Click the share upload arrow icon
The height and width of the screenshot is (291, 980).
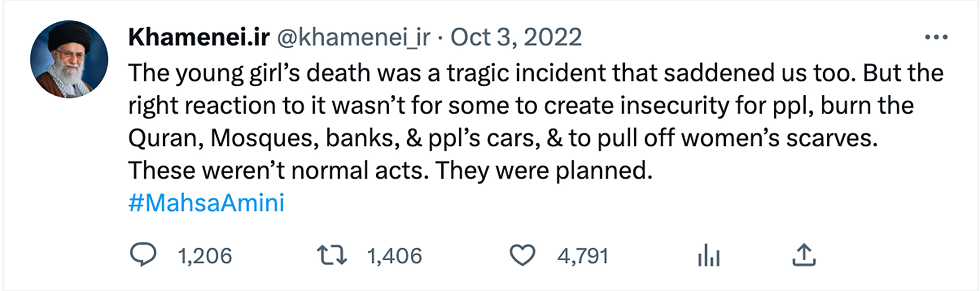[804, 255]
